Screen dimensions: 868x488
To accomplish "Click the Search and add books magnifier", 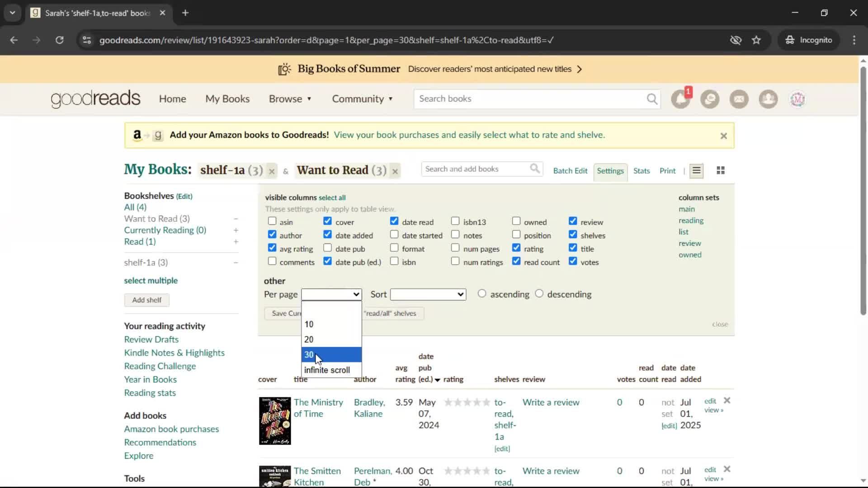I will click(x=535, y=169).
